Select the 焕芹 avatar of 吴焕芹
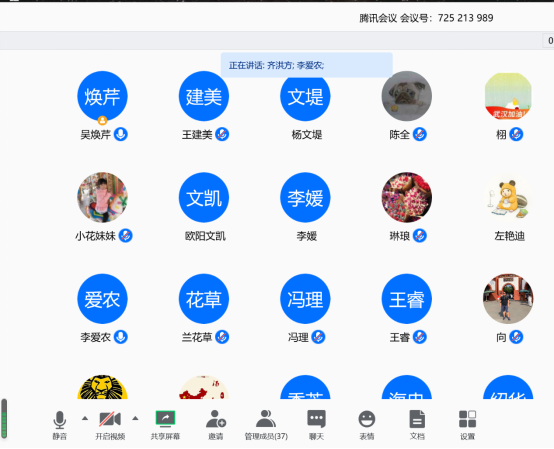The width and height of the screenshot is (554, 449). (102, 96)
